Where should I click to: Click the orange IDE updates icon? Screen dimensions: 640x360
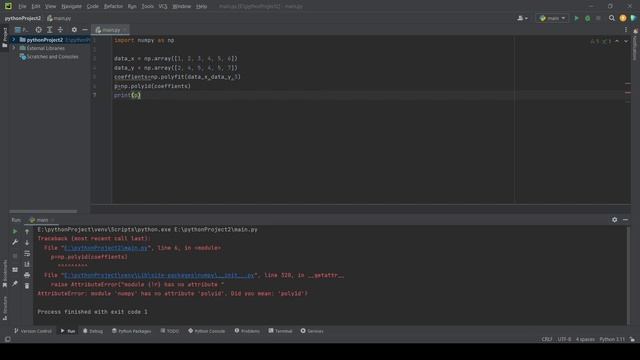622,18
